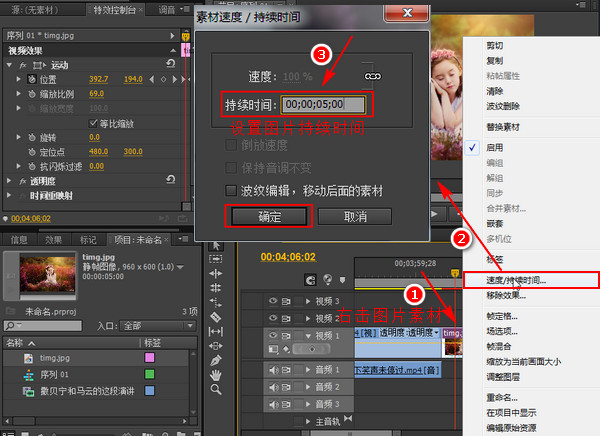The image size is (600, 436).
Task: Click the 确定 button in the dialog
Action: click(x=269, y=216)
